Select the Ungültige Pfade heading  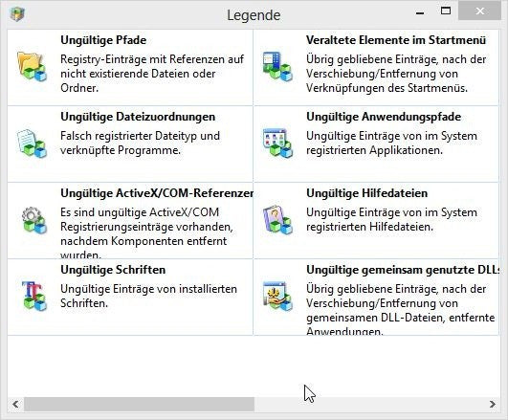click(x=103, y=40)
